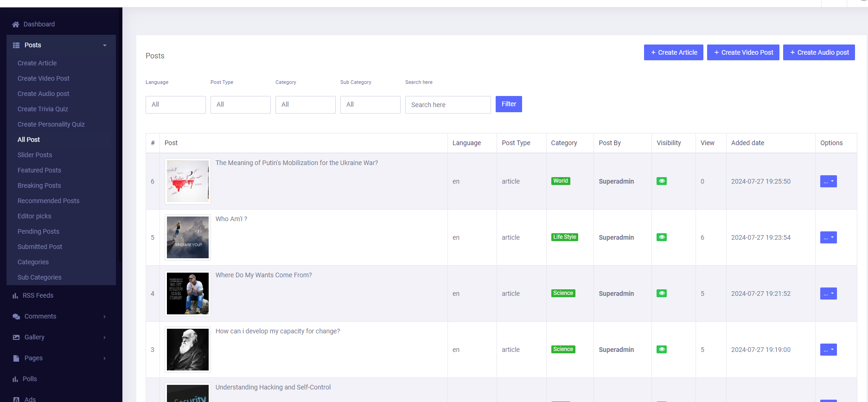868x402 pixels.
Task: Toggle visibility eye for post number 3
Action: (x=662, y=350)
